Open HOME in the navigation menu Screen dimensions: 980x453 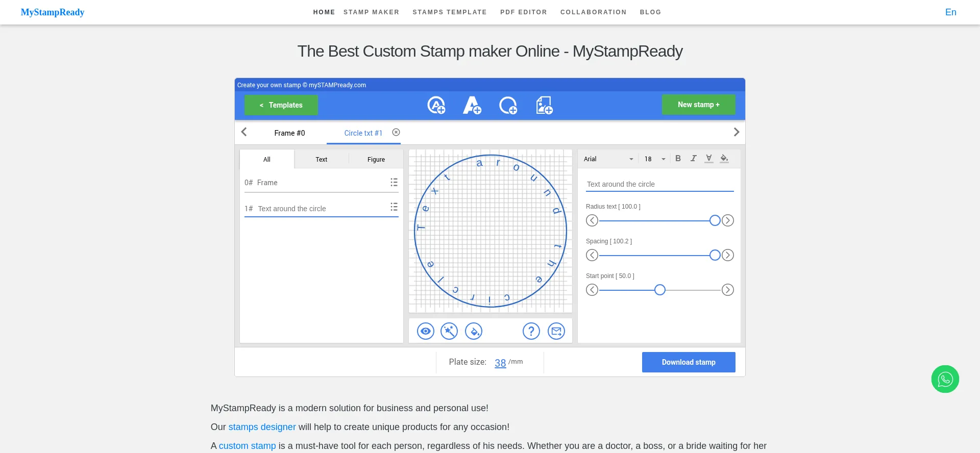pos(324,12)
